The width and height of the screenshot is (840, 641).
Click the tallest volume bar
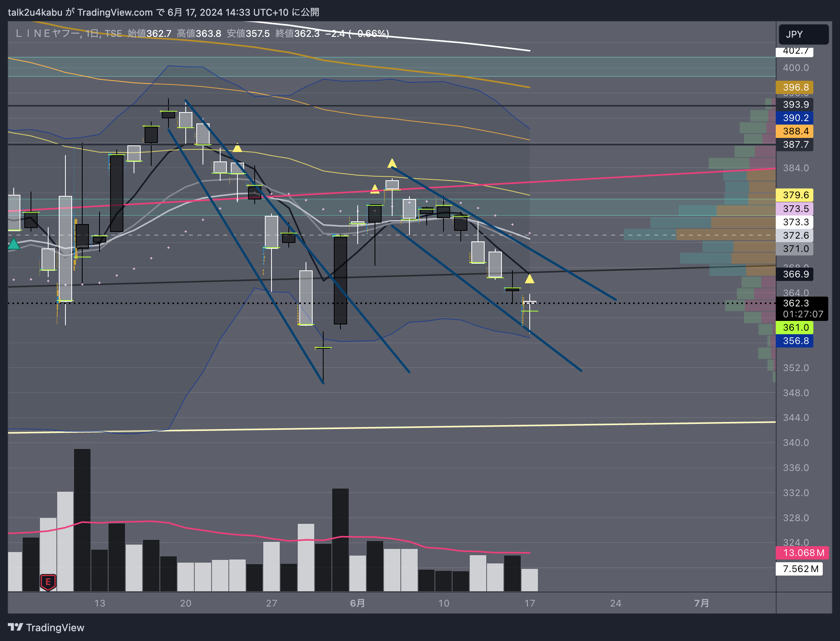82,520
